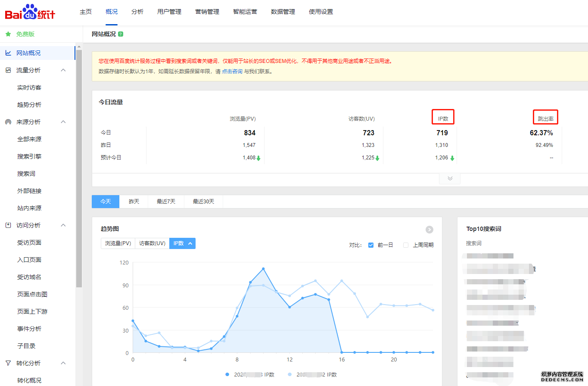Collapse the 来源分析 section chevron
The height and width of the screenshot is (386, 588).
(63, 122)
